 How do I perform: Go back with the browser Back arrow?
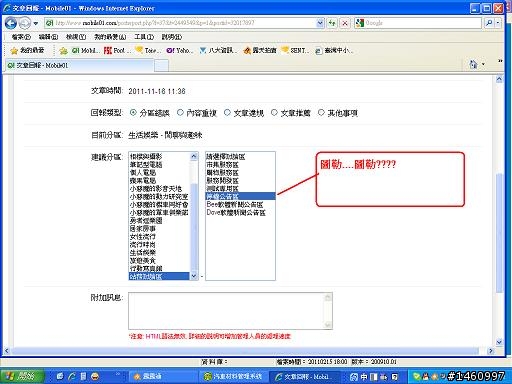click(x=11, y=23)
